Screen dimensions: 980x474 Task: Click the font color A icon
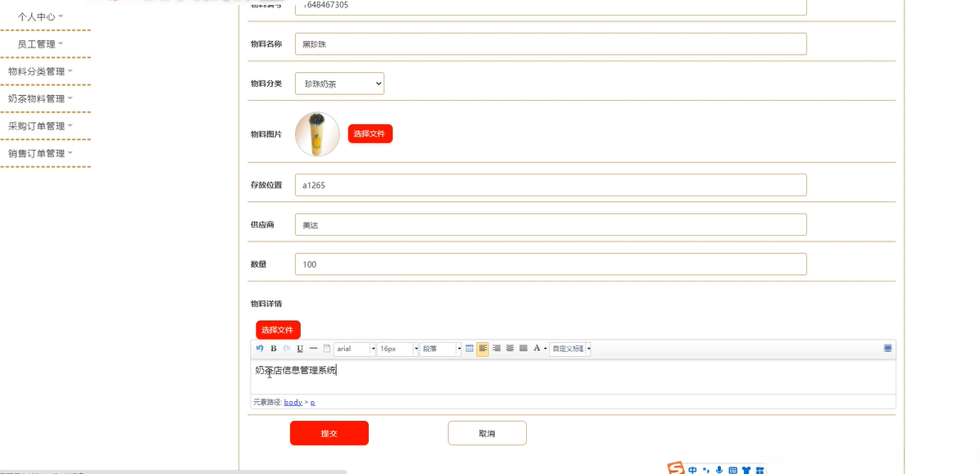pyautogui.click(x=537, y=348)
